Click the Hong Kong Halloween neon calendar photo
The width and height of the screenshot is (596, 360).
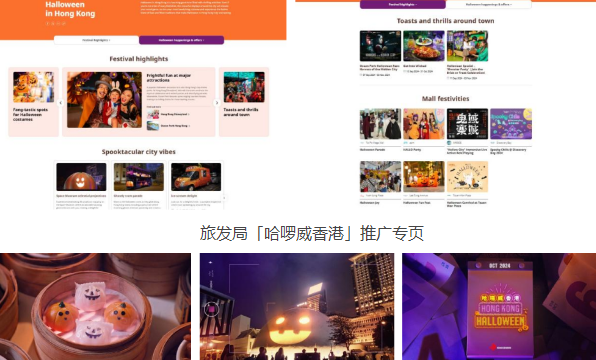click(499, 306)
